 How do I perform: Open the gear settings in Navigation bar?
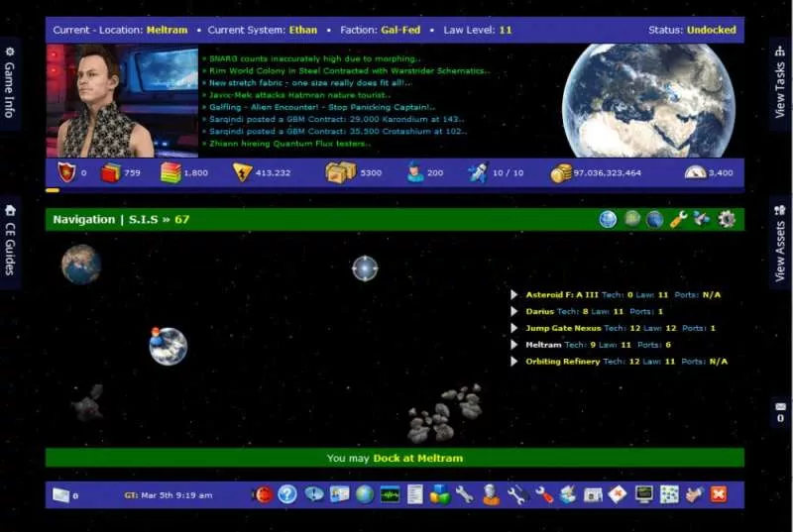tap(727, 219)
